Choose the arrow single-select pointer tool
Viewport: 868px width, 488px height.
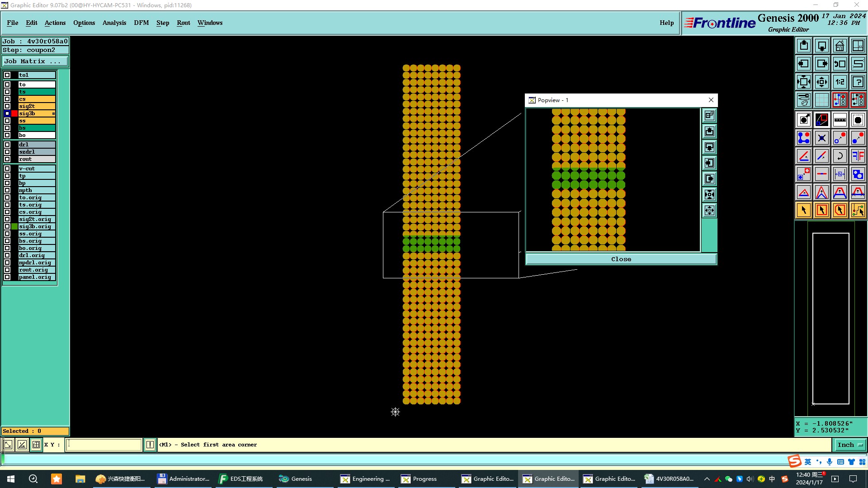(x=803, y=210)
